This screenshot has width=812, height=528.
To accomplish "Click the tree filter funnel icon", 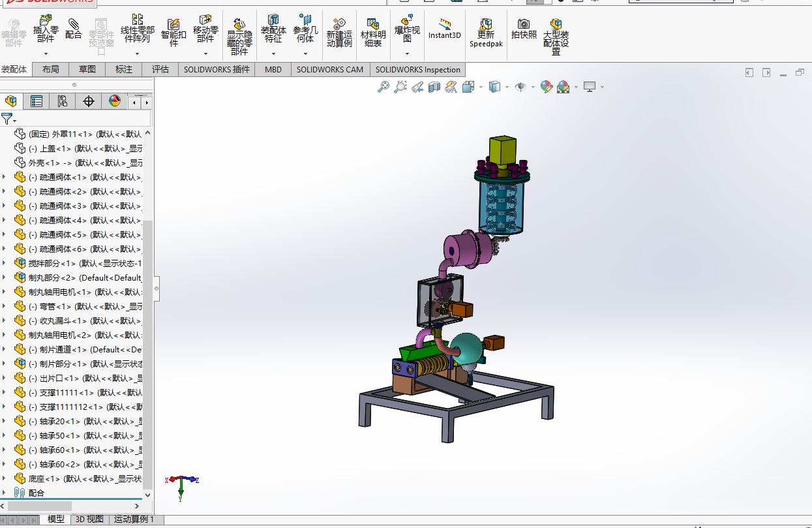I will click(7, 118).
